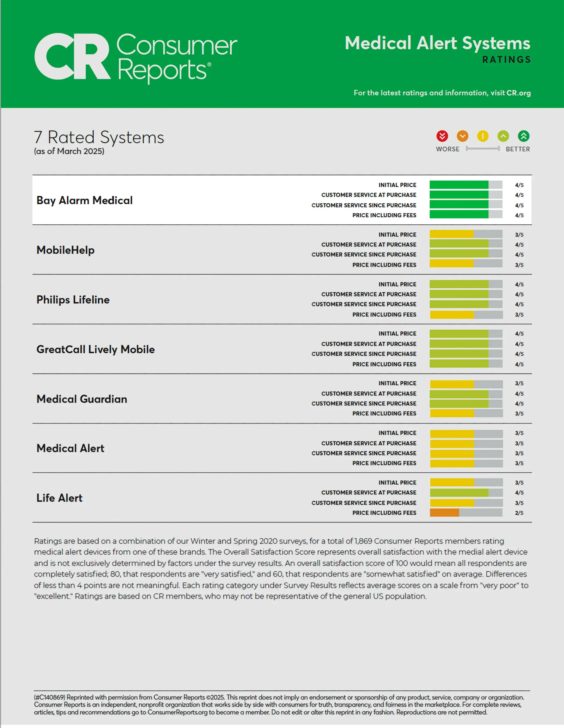Click Philips Lifeline Initial Price label
The width and height of the screenshot is (564, 728).
pyautogui.click(x=397, y=284)
